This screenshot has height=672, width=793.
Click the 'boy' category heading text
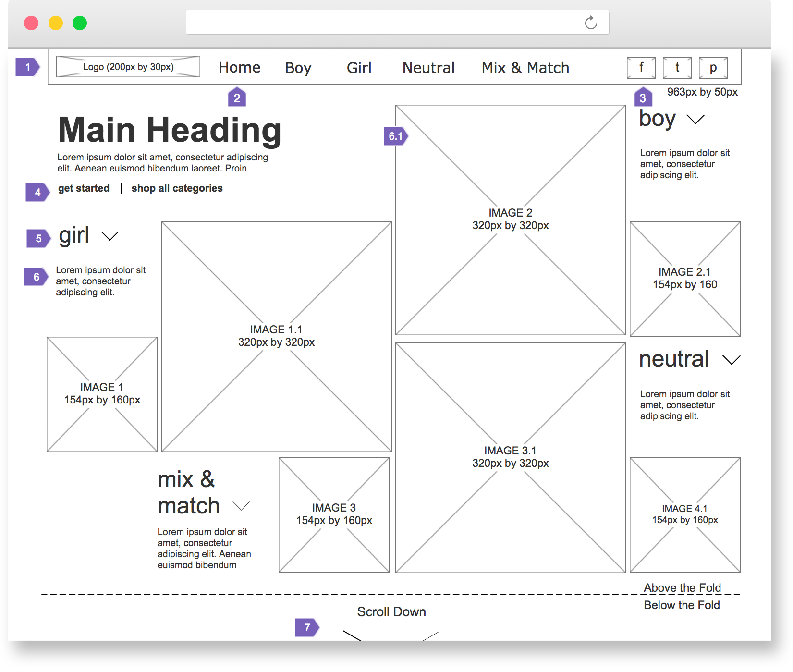click(658, 119)
